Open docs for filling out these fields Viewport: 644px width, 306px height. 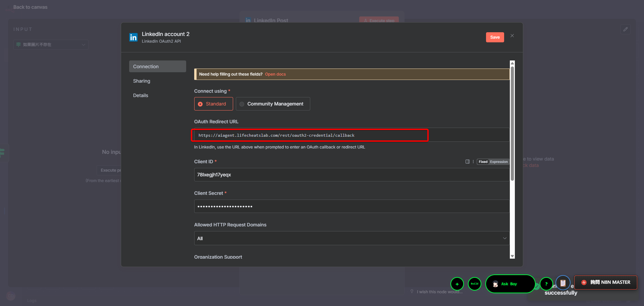click(x=275, y=74)
